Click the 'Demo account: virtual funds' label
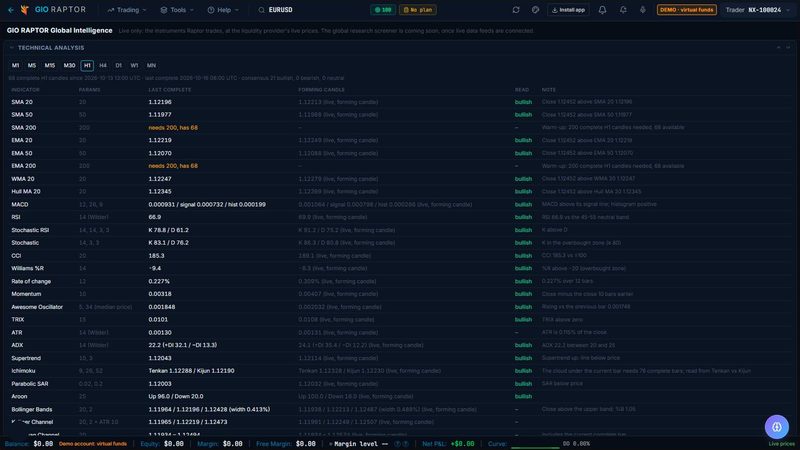This screenshot has height=450, width=800. 93,444
